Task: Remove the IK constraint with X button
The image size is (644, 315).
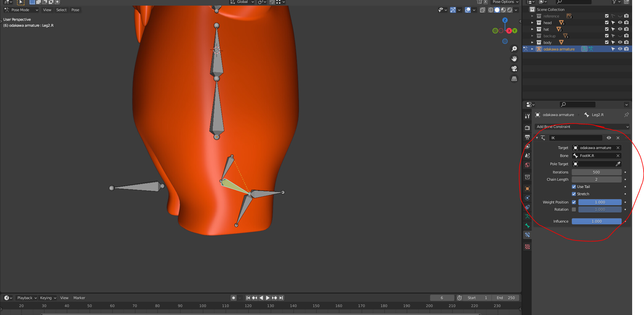Action: coord(618,138)
